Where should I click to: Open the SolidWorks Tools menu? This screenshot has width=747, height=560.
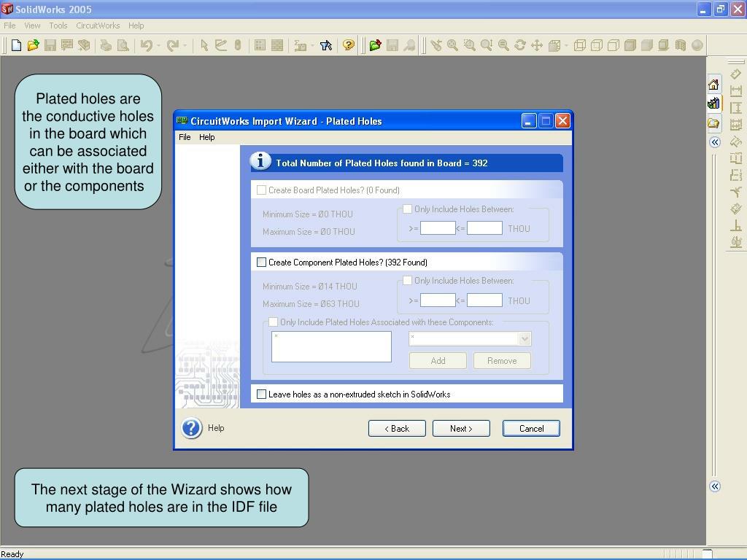58,26
